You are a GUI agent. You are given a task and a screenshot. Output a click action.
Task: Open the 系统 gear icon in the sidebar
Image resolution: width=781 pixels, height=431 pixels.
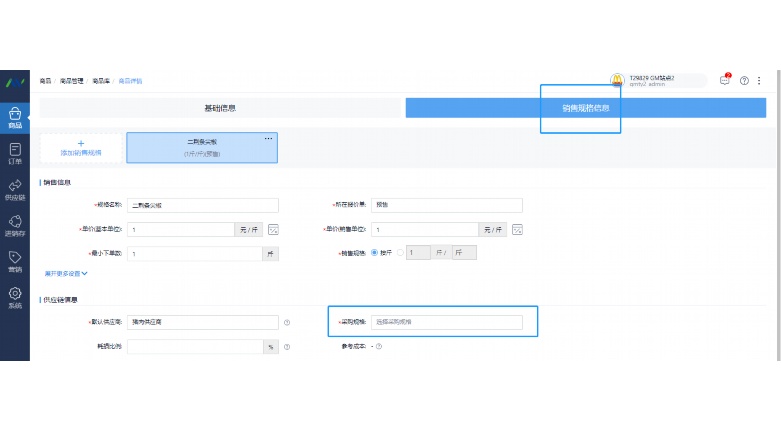click(x=15, y=293)
